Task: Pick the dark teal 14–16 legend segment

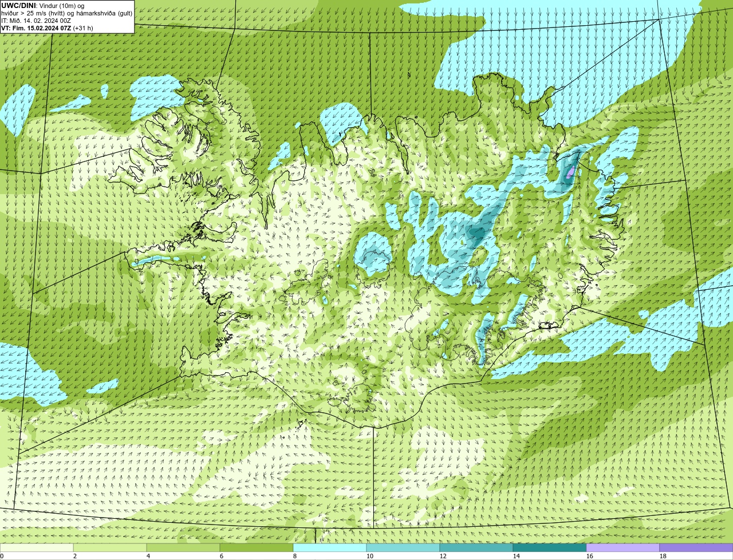Action: click(550, 548)
